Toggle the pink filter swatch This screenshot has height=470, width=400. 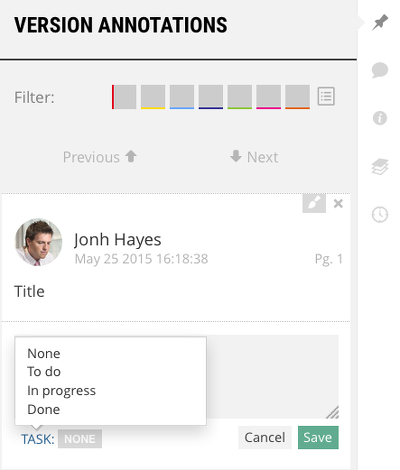coord(268,97)
